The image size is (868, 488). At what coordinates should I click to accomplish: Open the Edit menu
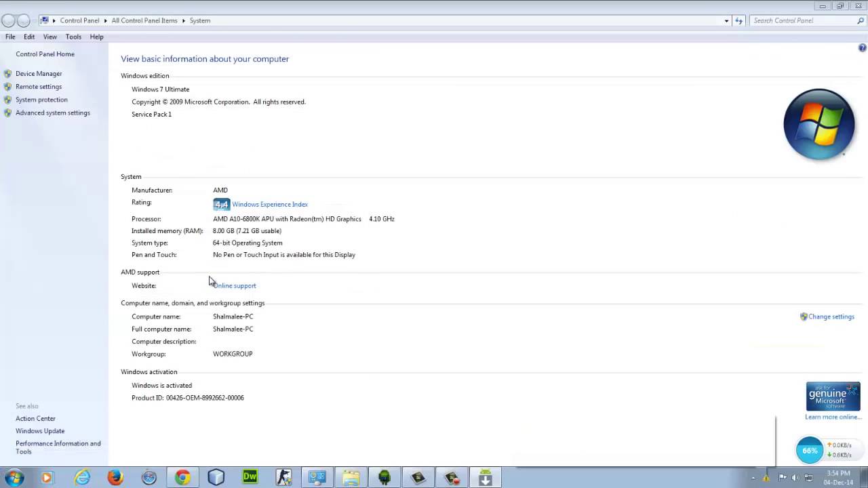(29, 37)
